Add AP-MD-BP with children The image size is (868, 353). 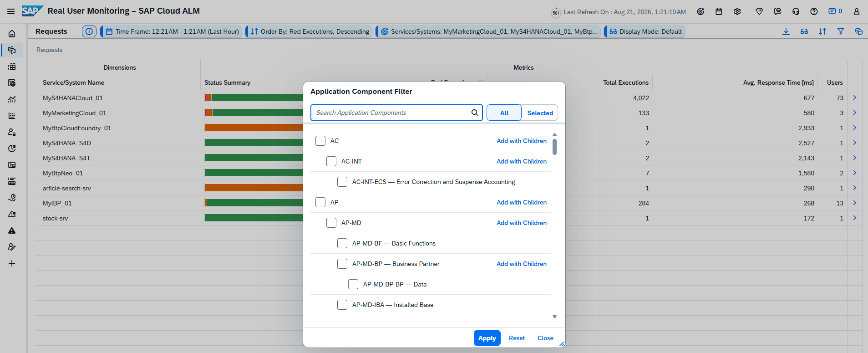[x=522, y=264]
